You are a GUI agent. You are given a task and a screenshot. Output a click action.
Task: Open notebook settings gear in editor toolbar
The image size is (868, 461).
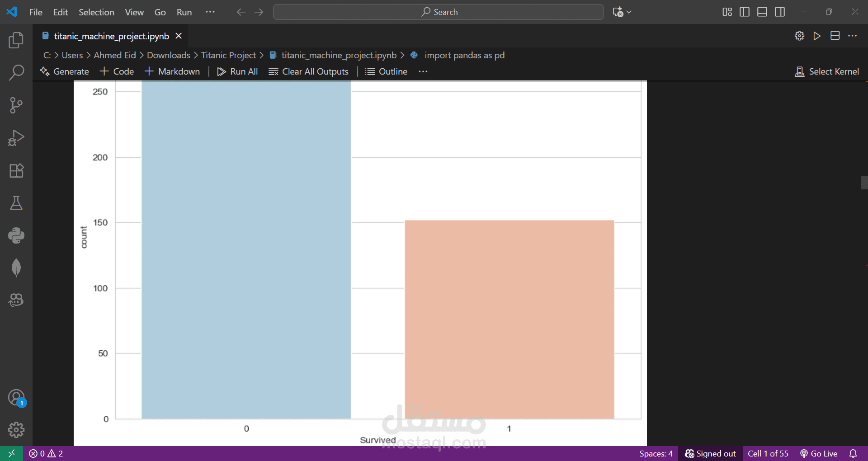tap(799, 36)
